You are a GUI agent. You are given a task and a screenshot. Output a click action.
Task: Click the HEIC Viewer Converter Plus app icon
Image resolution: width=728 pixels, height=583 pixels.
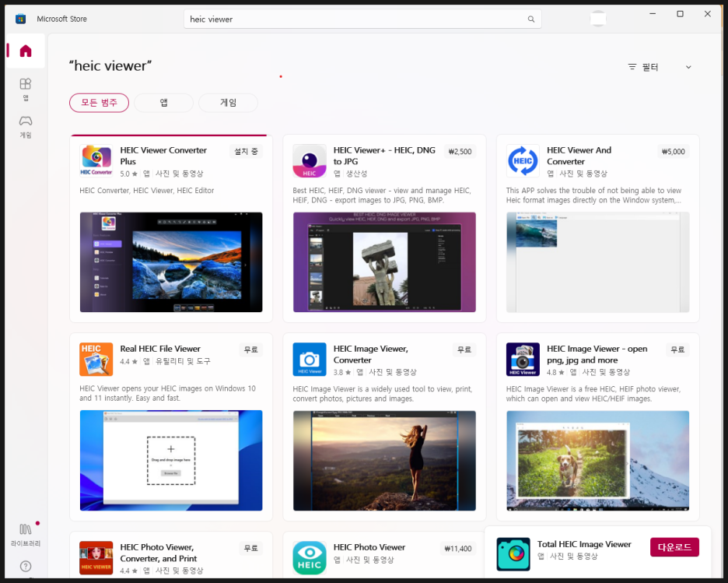click(x=96, y=160)
